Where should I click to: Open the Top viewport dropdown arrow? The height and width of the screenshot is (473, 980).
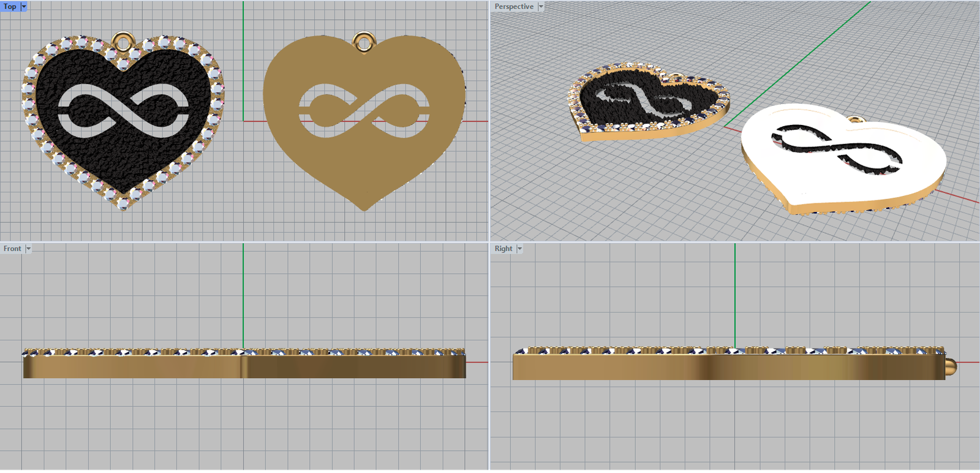(24, 6)
